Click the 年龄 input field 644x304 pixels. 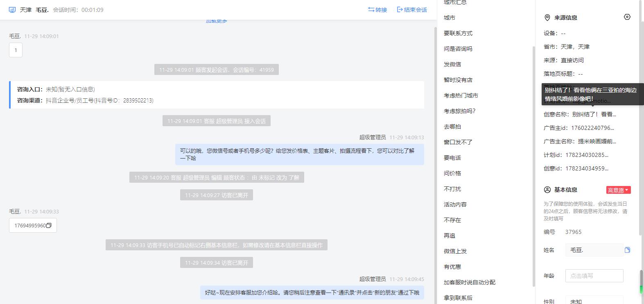click(x=594, y=276)
